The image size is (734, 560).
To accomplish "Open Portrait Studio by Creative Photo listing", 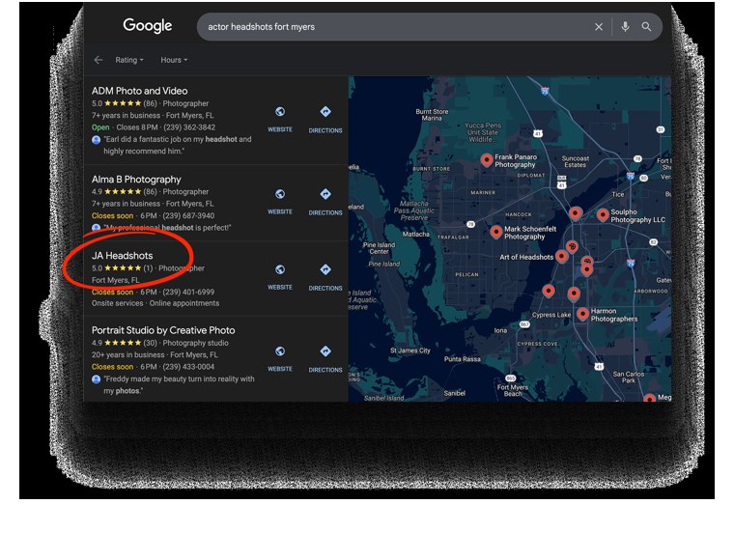I will pyautogui.click(x=163, y=330).
